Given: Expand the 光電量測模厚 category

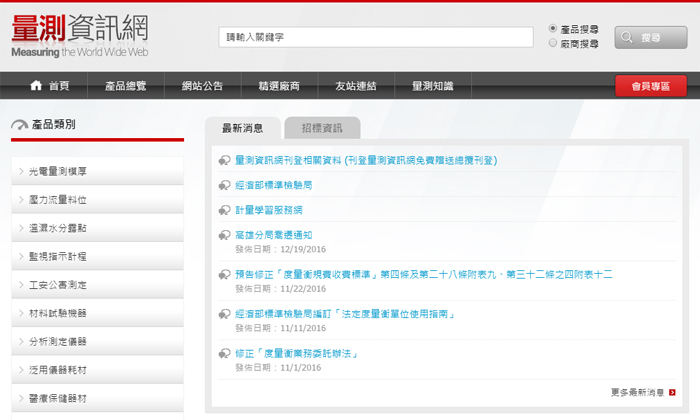Looking at the screenshot, I should [x=97, y=171].
